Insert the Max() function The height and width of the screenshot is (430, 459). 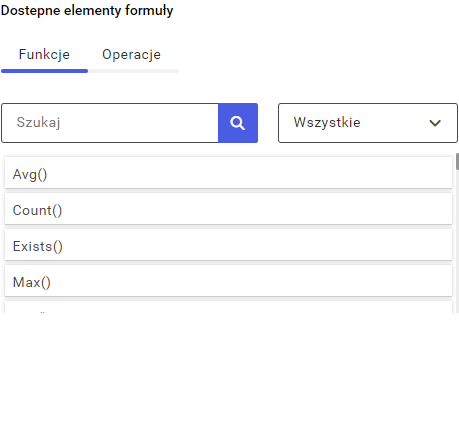228,281
